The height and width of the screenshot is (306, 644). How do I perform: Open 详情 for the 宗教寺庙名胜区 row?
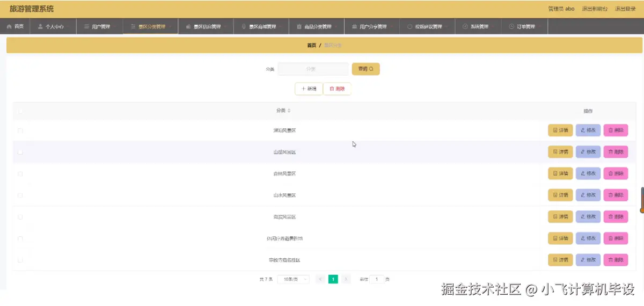click(560, 260)
